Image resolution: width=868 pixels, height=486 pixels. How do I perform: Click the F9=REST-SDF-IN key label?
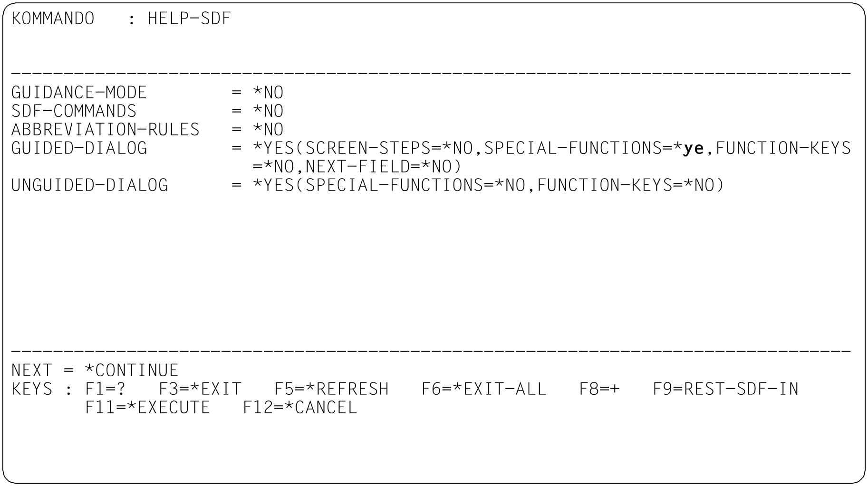pyautogui.click(x=725, y=389)
